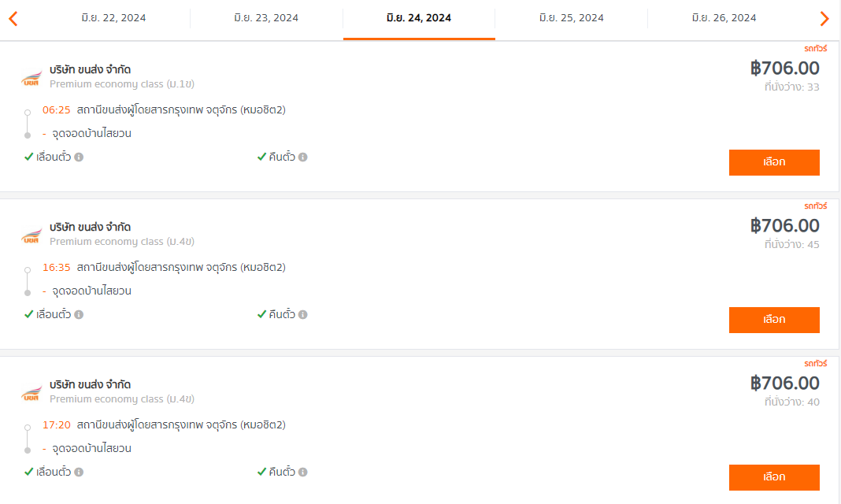
Task: Open info icon beside คืนตั๋ว on the 17:20 trip
Action: tap(303, 472)
